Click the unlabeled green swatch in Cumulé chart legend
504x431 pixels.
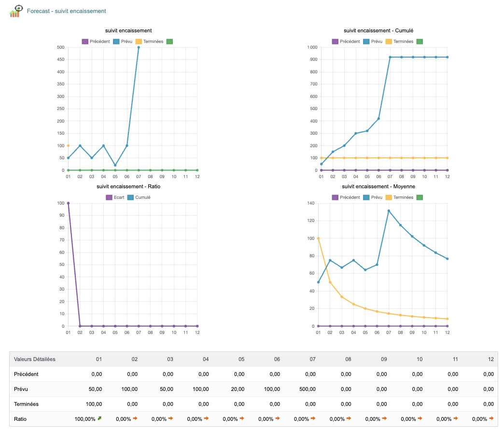pyautogui.click(x=420, y=42)
